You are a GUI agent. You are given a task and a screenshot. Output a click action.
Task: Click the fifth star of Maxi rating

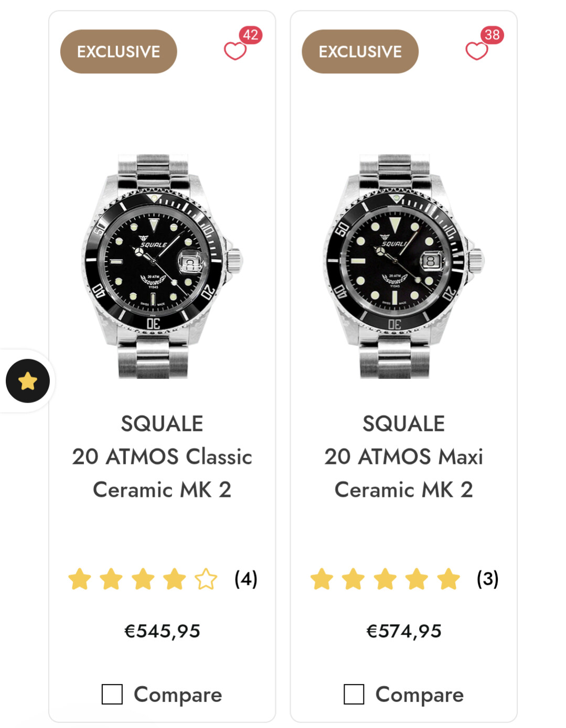coord(448,579)
